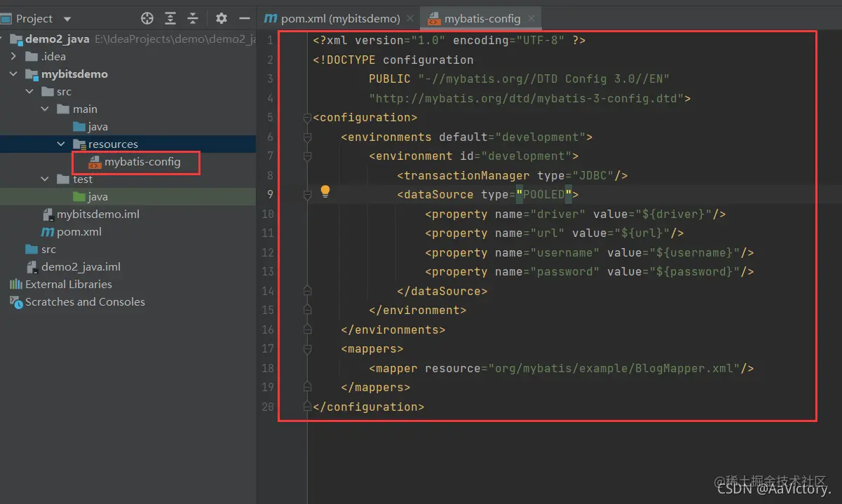The width and height of the screenshot is (842, 504).
Task: Fold the dataSource tag at line 9
Action: tap(307, 195)
